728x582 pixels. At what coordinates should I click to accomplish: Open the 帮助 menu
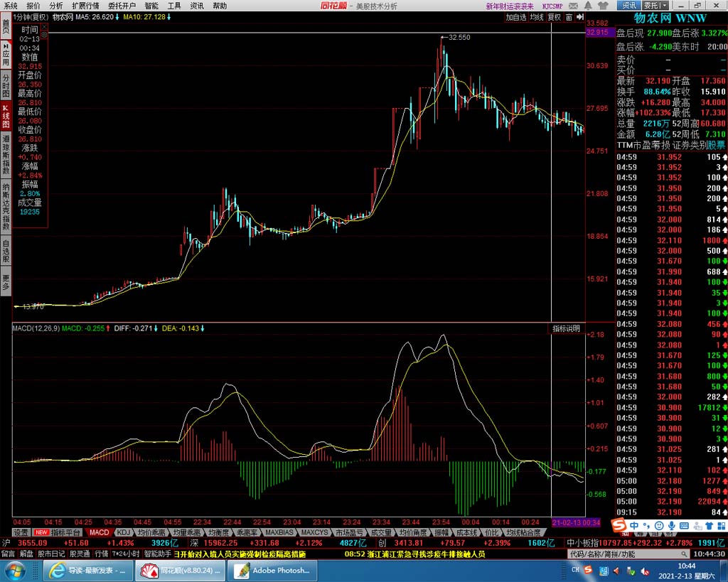[x=220, y=6]
